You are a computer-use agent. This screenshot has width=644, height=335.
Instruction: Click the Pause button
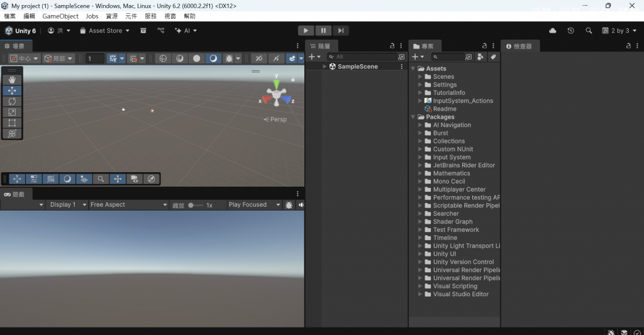323,31
